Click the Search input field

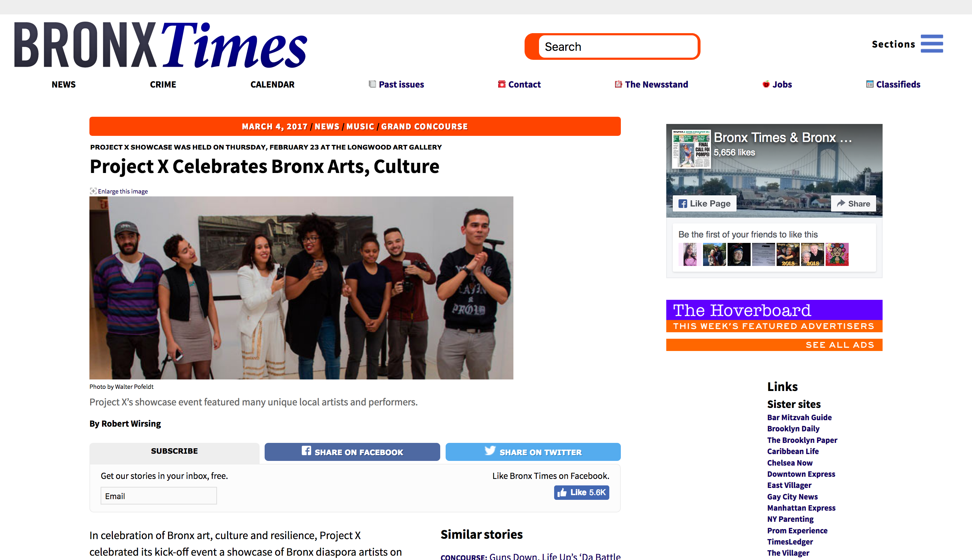click(618, 46)
